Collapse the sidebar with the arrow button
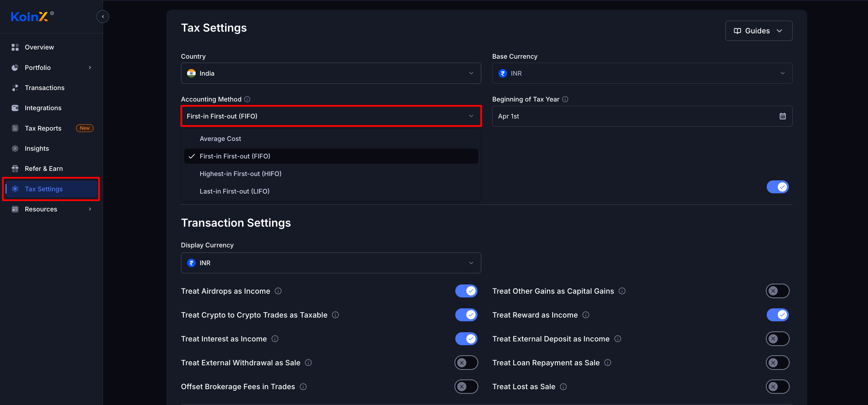Image resolution: width=868 pixels, height=405 pixels. (x=103, y=16)
